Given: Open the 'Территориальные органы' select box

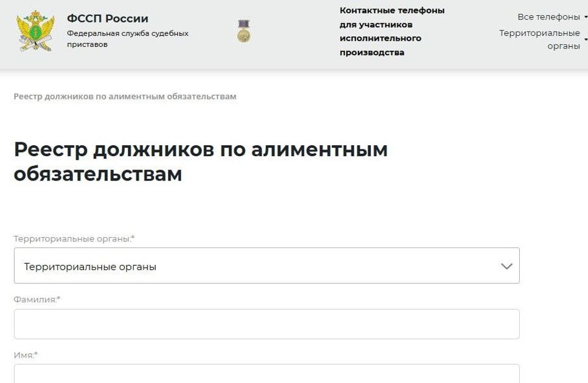Looking at the screenshot, I should click(267, 266).
